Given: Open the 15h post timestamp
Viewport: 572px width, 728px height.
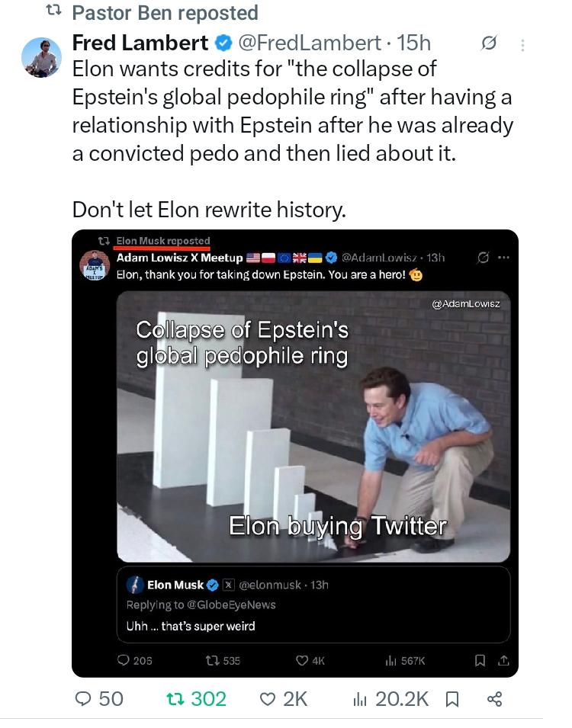Looking at the screenshot, I should [x=413, y=43].
